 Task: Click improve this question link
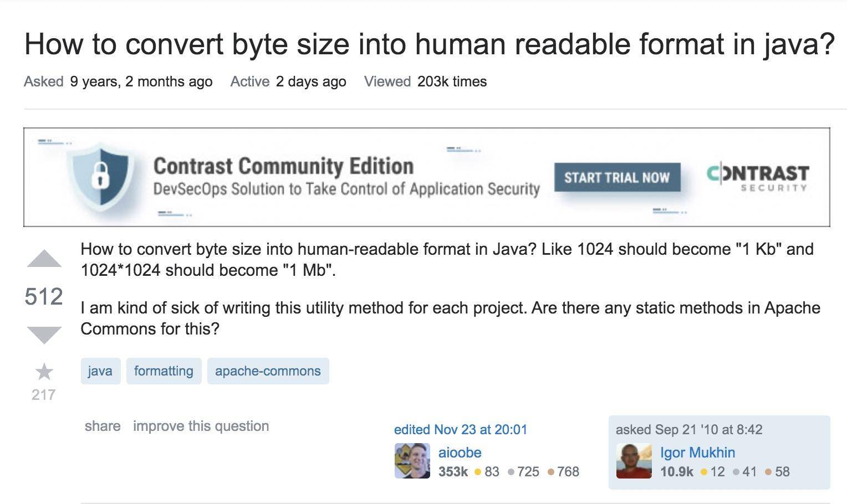(201, 426)
